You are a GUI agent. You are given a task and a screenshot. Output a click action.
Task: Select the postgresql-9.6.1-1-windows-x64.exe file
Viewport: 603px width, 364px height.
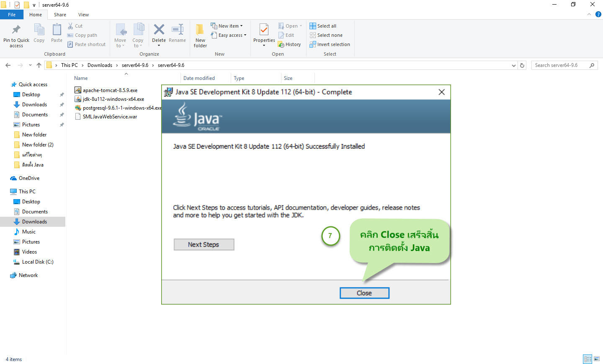(118, 108)
